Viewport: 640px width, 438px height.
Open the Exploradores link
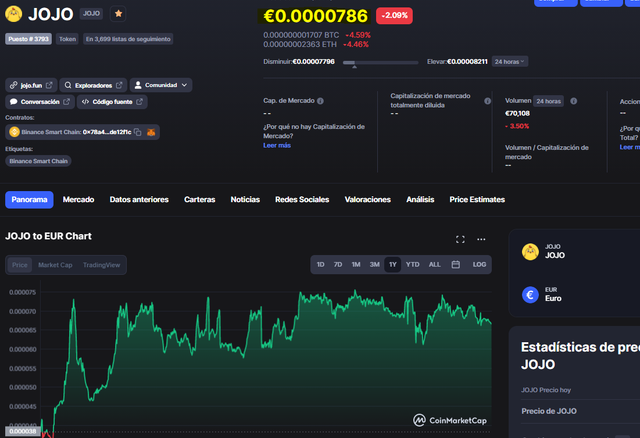tap(93, 85)
